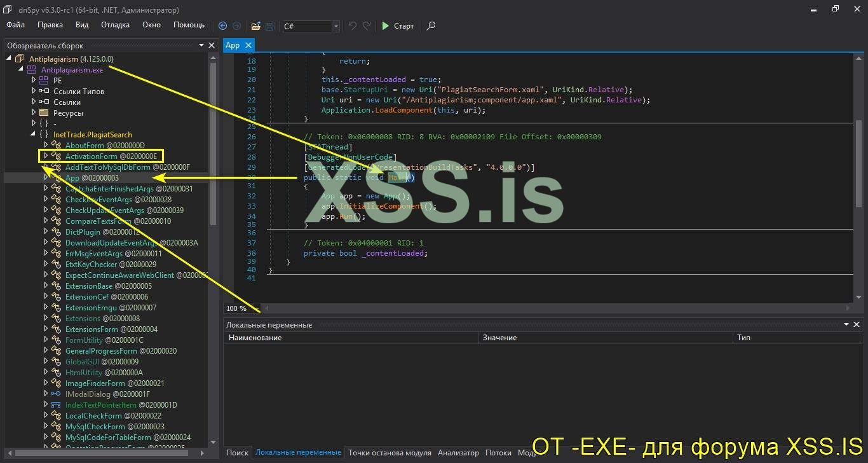Click the Antiplagiarism (4.125.0.0) assembly icon
Image resolution: width=868 pixels, height=463 pixels.
pos(20,59)
